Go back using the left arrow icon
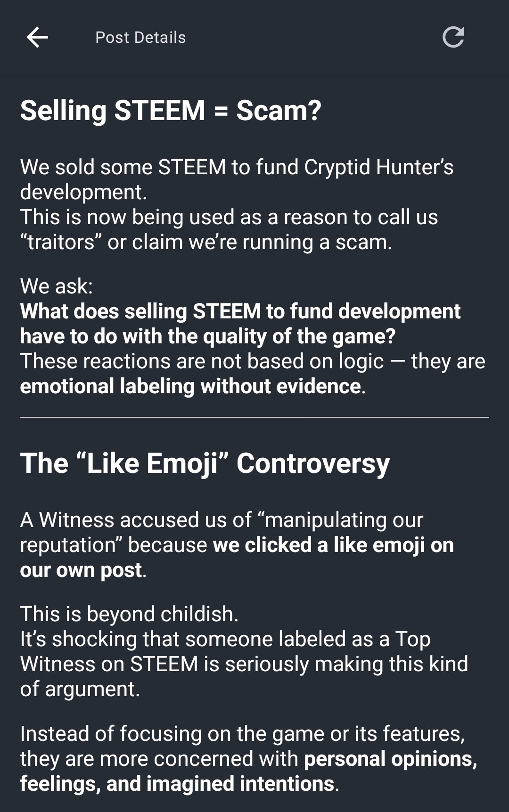509x812 pixels. click(x=37, y=37)
